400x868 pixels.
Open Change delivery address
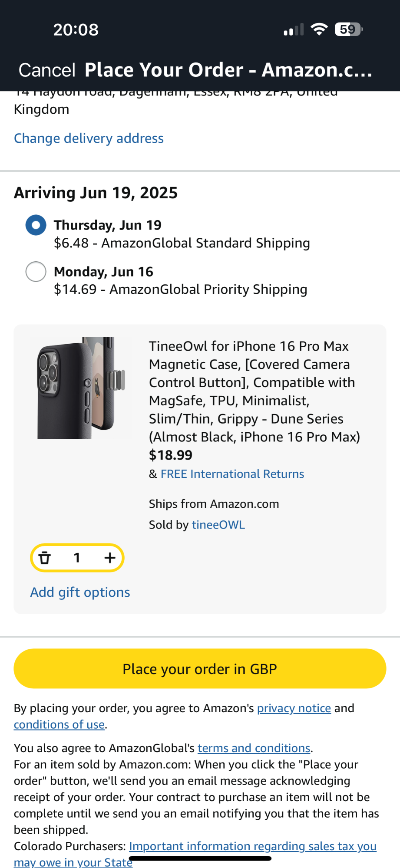tap(89, 138)
